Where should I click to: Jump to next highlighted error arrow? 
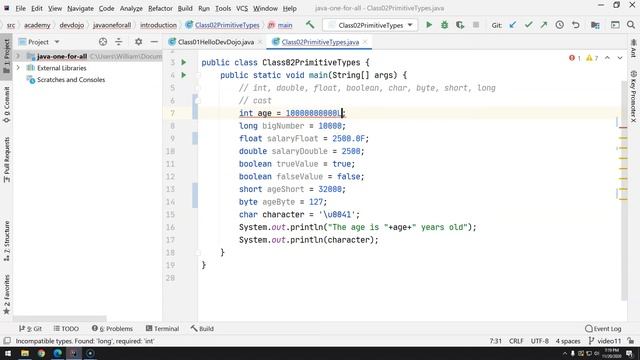point(620,58)
